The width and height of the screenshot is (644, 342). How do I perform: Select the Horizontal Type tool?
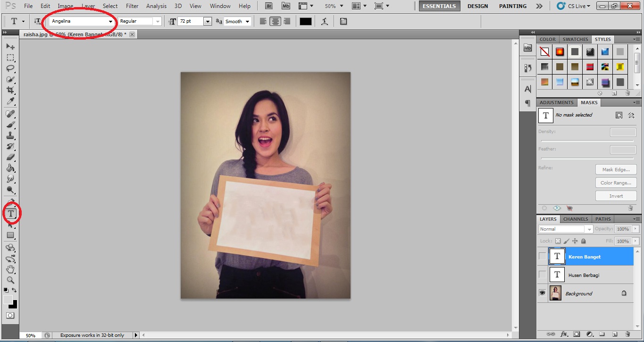(x=10, y=214)
